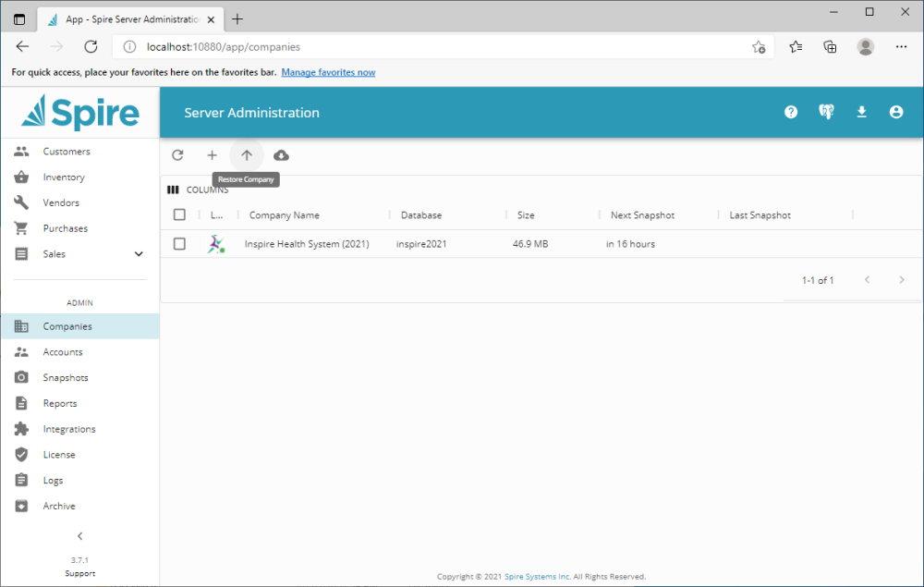Open the Accounts admin page
The height and width of the screenshot is (587, 924).
point(80,352)
